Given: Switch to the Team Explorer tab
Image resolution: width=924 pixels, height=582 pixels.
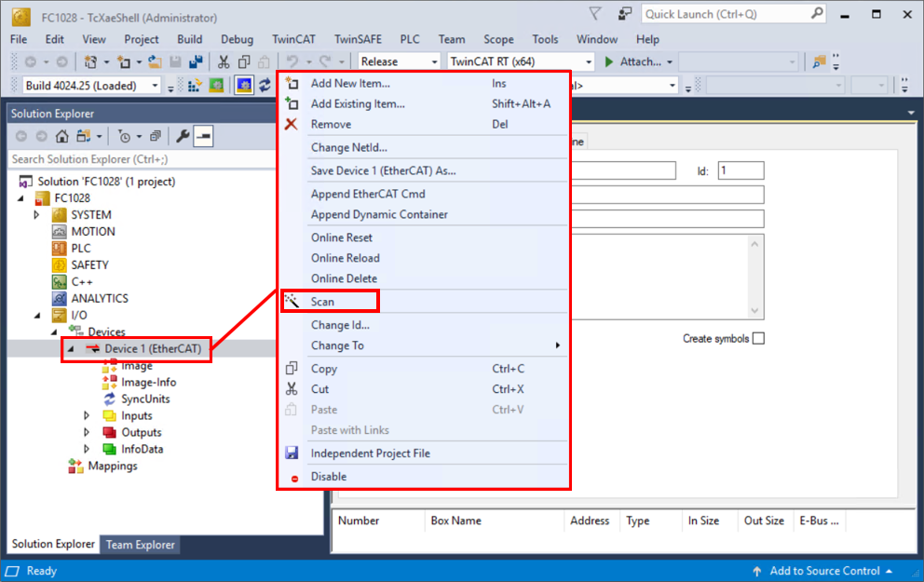Looking at the screenshot, I should 141,545.
